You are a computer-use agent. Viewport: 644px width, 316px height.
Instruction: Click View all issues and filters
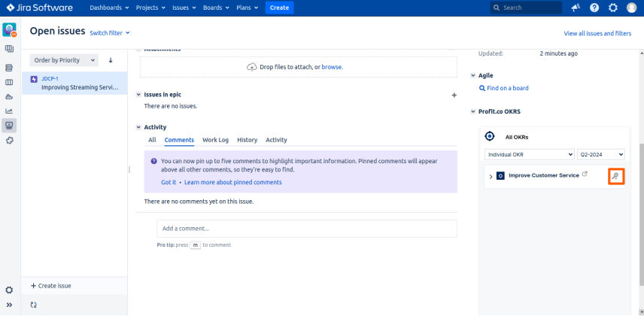tap(597, 33)
